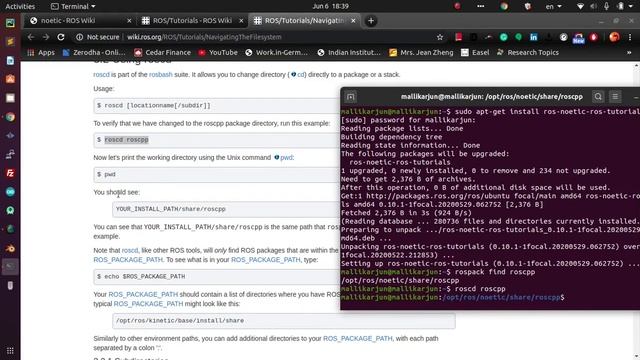Click Activities in the top bar
640x360 pixels.
pos(20,6)
